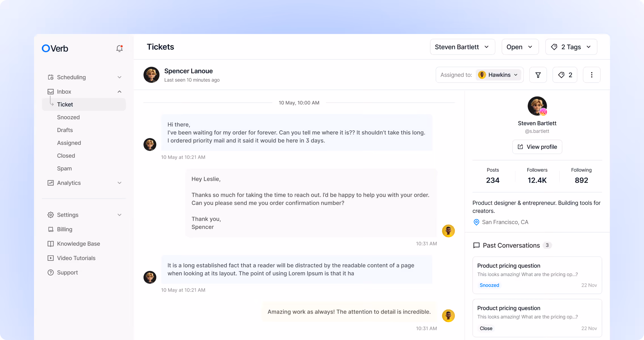Click the Support question mark icon
644x340 pixels.
point(50,273)
